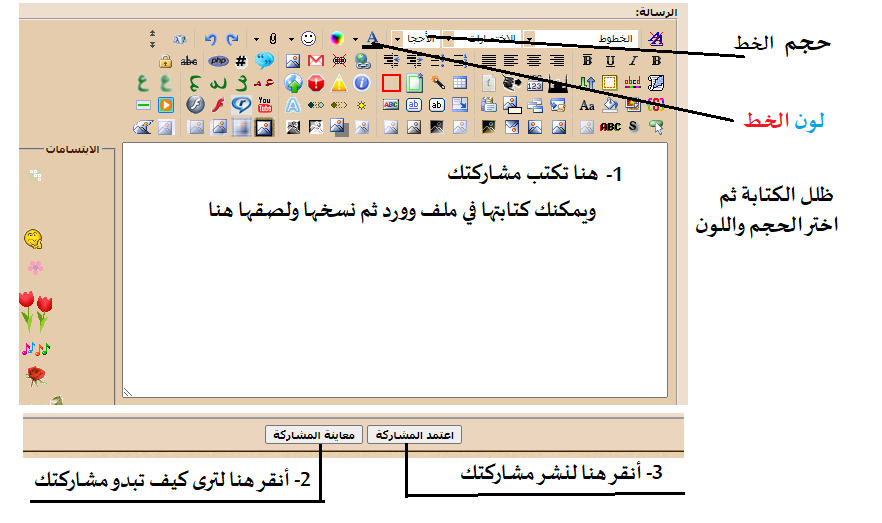Insert a quote with the speech bubble icon
Screen dimensions: 882x523
pos(264,61)
